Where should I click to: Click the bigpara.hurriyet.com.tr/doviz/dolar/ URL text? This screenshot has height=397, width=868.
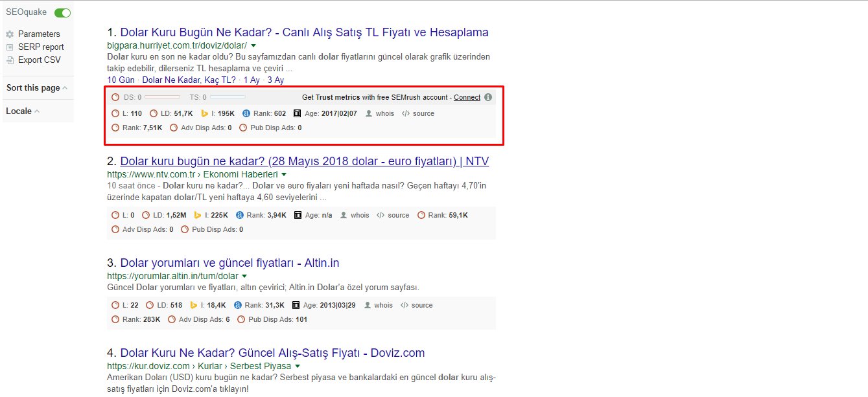point(177,45)
